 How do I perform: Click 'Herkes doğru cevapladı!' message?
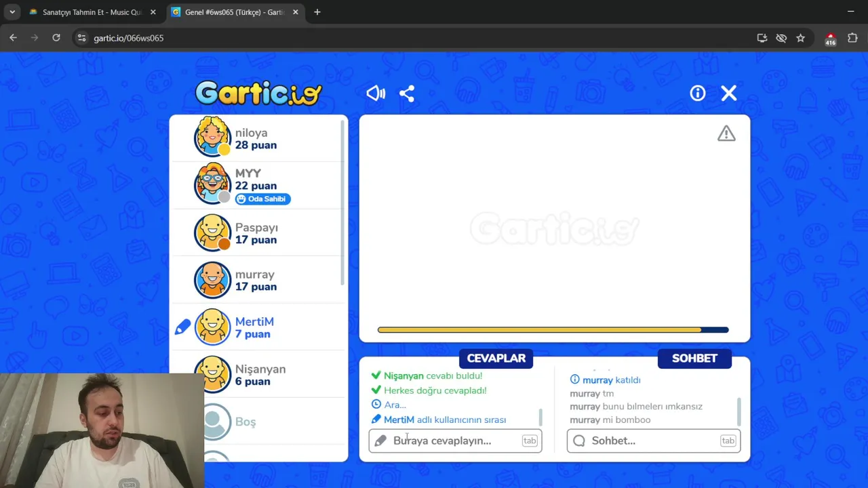click(435, 390)
